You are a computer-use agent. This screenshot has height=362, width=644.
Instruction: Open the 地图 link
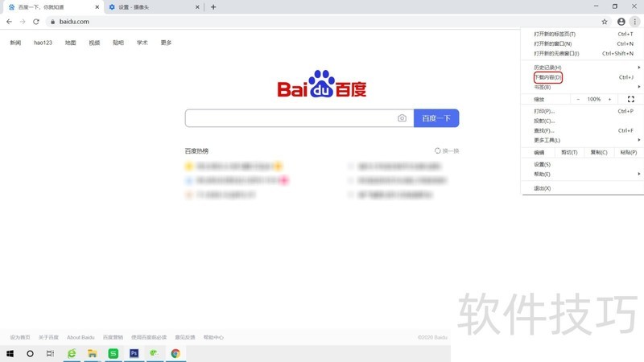point(70,43)
